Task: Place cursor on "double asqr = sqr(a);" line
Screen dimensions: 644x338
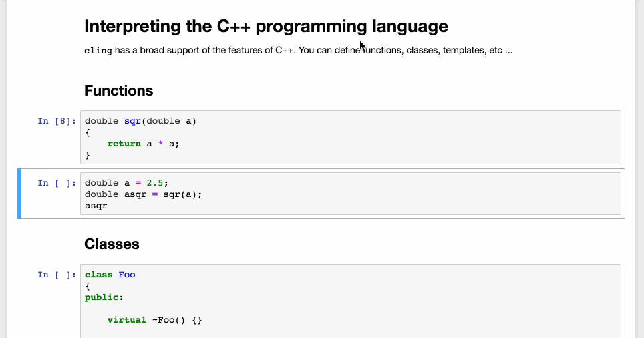Action: tap(143, 194)
